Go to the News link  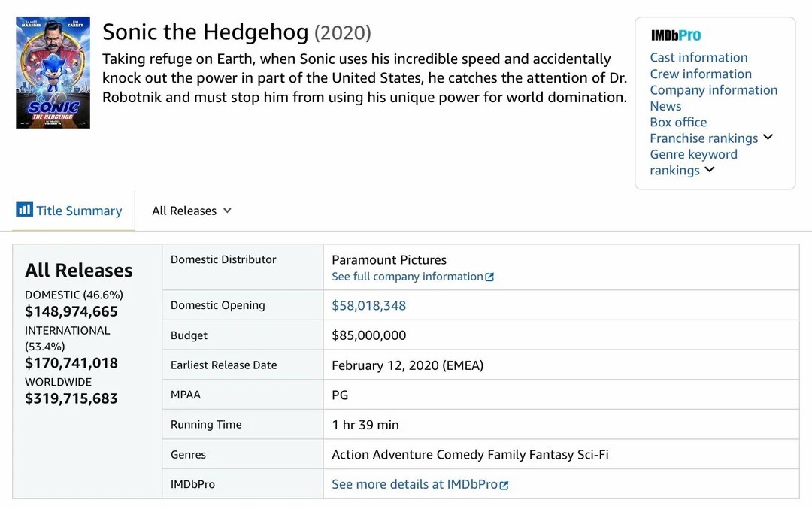click(x=665, y=106)
